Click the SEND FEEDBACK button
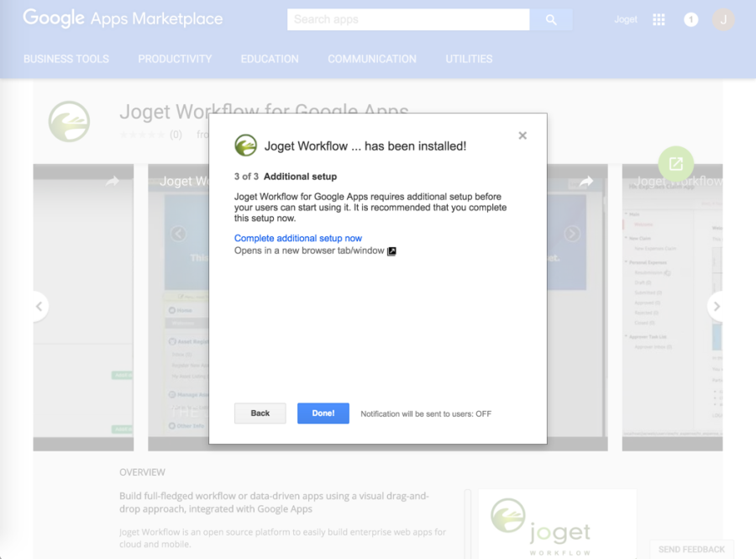 (x=691, y=550)
